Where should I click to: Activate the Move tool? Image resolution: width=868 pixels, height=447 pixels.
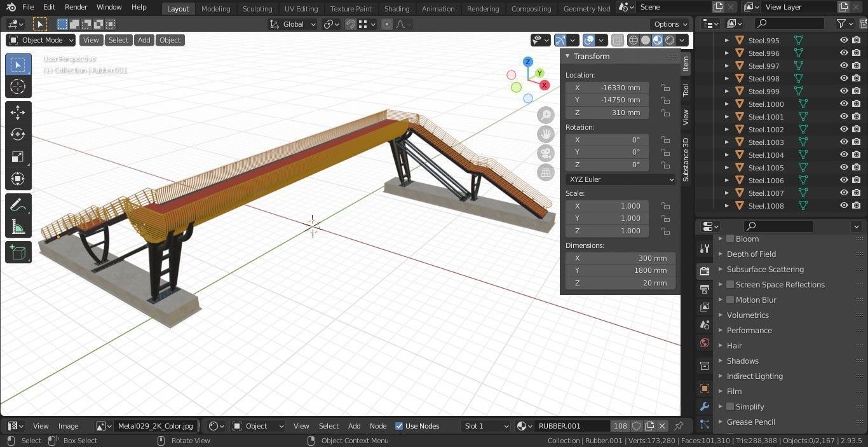(x=18, y=113)
